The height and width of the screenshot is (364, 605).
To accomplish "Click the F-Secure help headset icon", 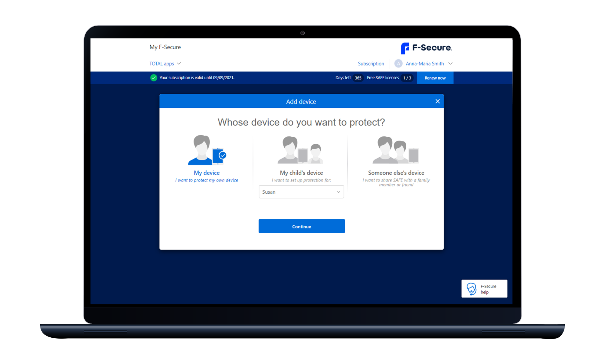I will point(471,289).
